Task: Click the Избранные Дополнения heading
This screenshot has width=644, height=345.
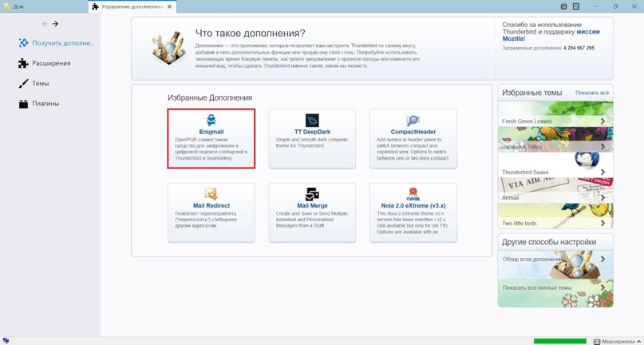Action: tap(210, 98)
